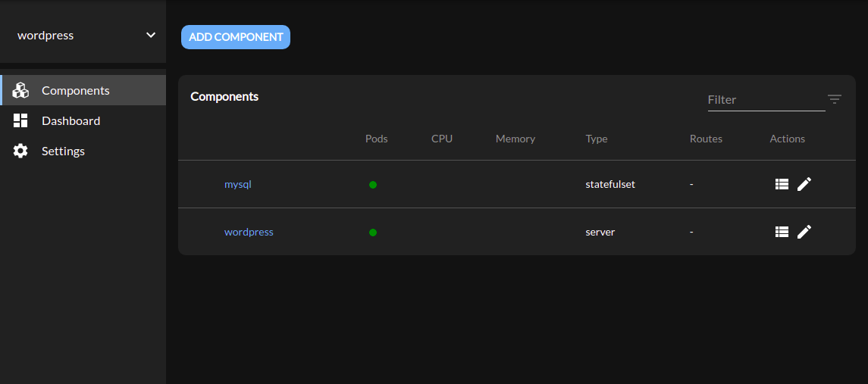Click the Dashboard grid icon
The image size is (868, 384).
20,120
